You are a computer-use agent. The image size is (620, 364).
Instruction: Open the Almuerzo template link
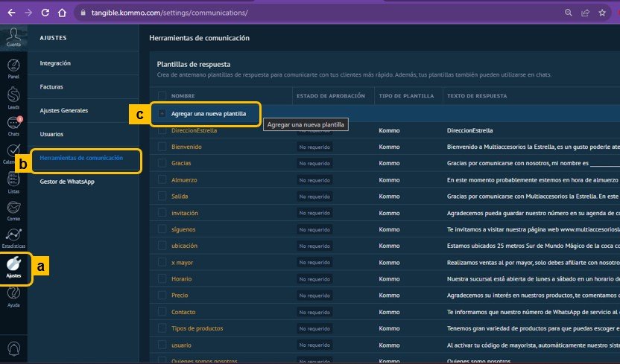click(x=183, y=180)
